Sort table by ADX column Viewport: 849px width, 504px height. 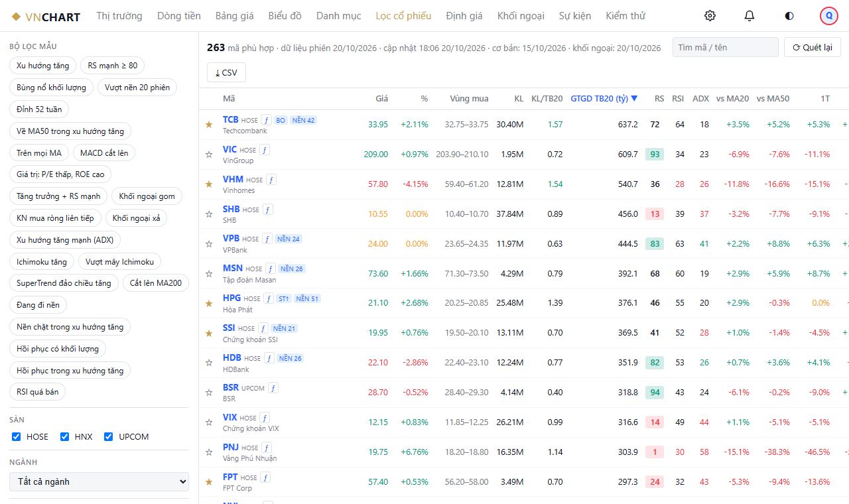pyautogui.click(x=700, y=98)
